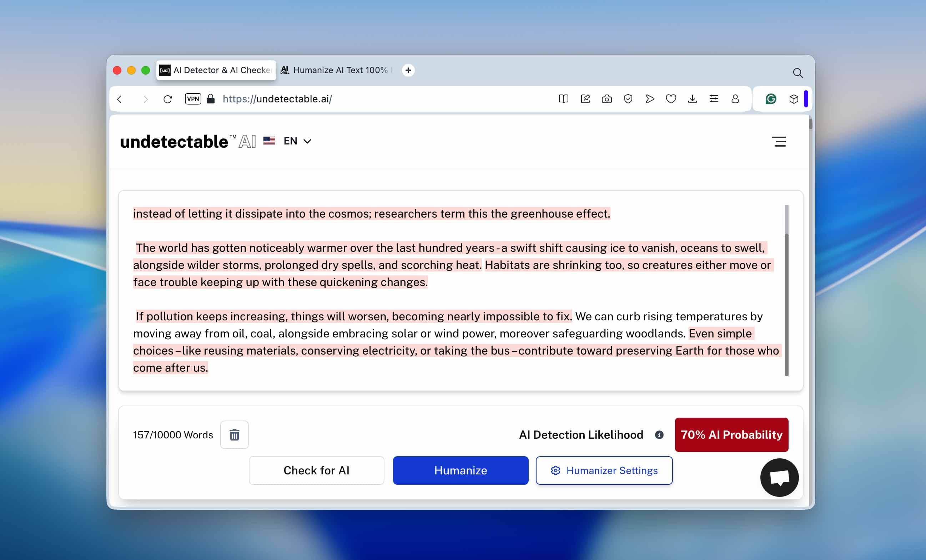This screenshot has width=926, height=560.
Task: Open the downloads icon in the toolbar
Action: [x=692, y=99]
